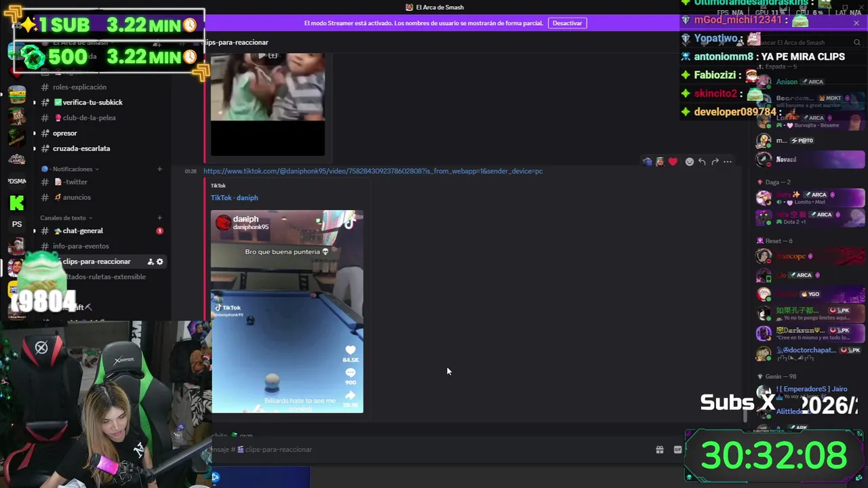Open member Anison profile
The width and height of the screenshot is (868, 488).
pyautogui.click(x=810, y=82)
